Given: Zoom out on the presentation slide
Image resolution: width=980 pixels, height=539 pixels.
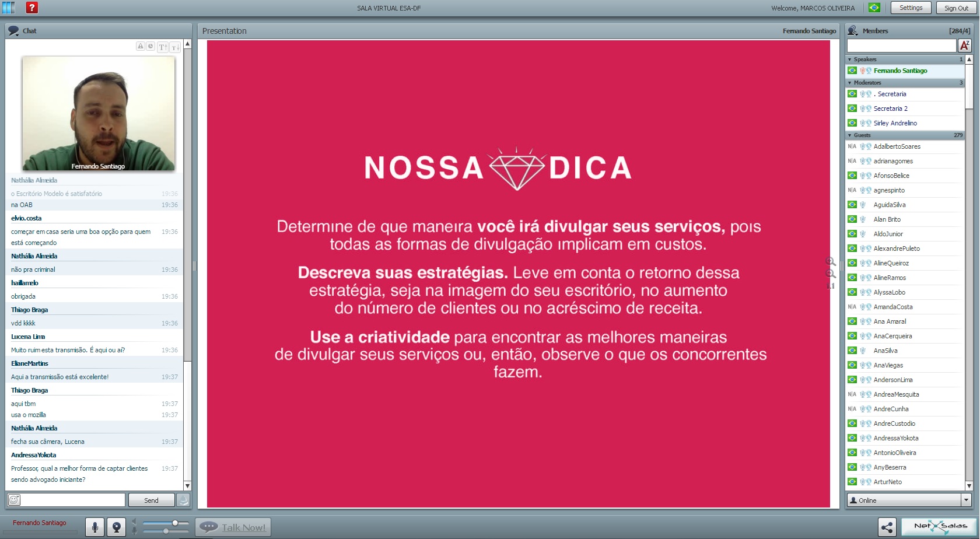Looking at the screenshot, I should pyautogui.click(x=831, y=274).
